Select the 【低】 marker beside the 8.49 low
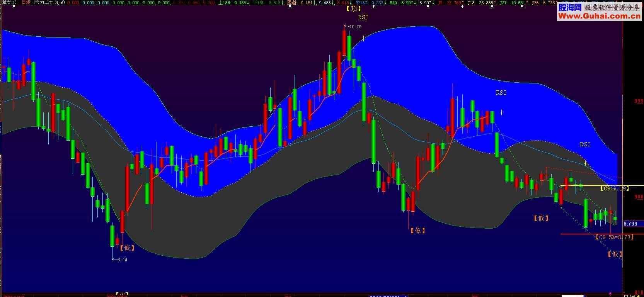 click(x=127, y=248)
